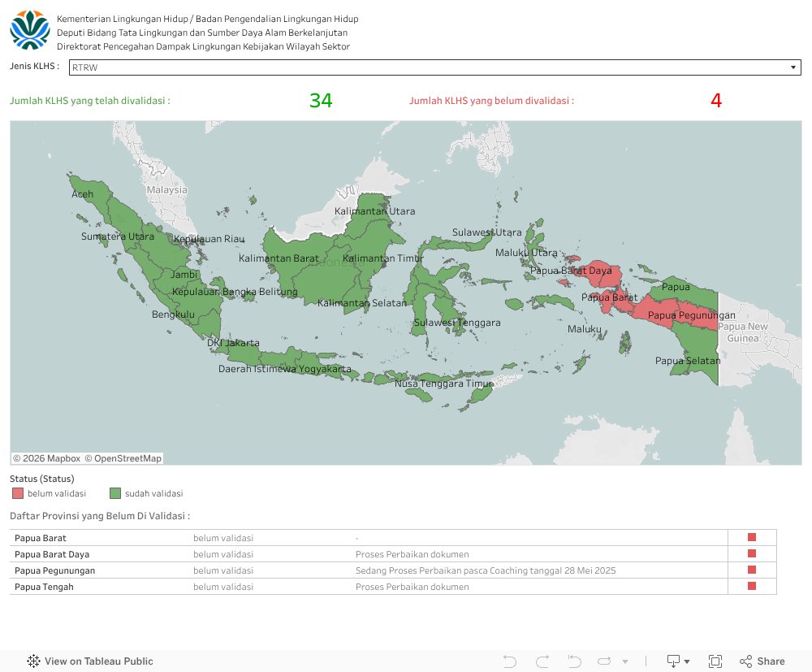The width and height of the screenshot is (812, 672).
Task: Expand the refresh options dropdown arrow
Action: pos(624,661)
